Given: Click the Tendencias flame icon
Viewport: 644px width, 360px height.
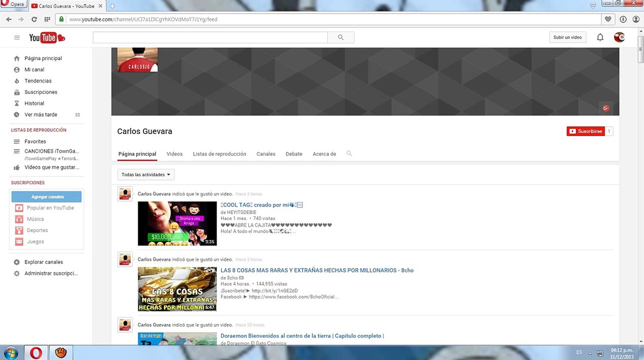Looking at the screenshot, I should point(17,81).
